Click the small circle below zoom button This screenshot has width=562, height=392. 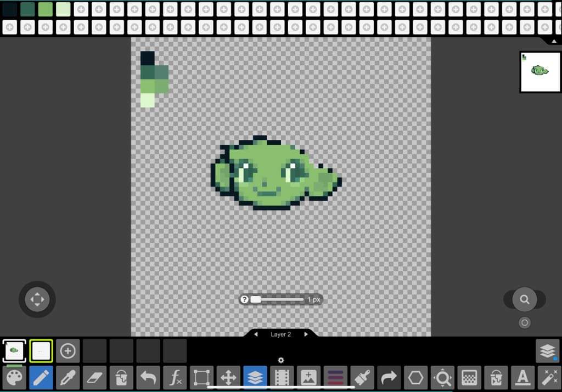pos(524,323)
